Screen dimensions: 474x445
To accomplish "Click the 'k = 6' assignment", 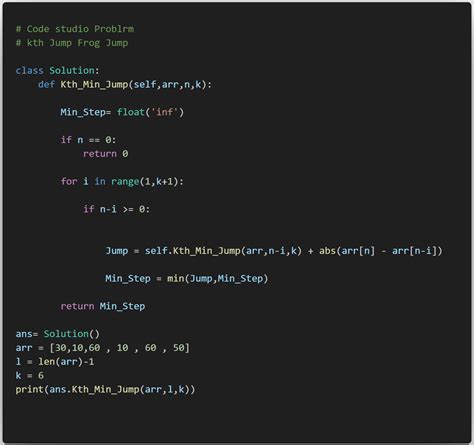I will pos(30,376).
